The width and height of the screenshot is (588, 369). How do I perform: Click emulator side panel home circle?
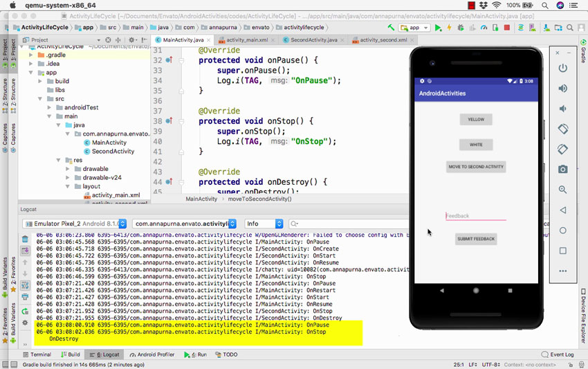point(562,231)
